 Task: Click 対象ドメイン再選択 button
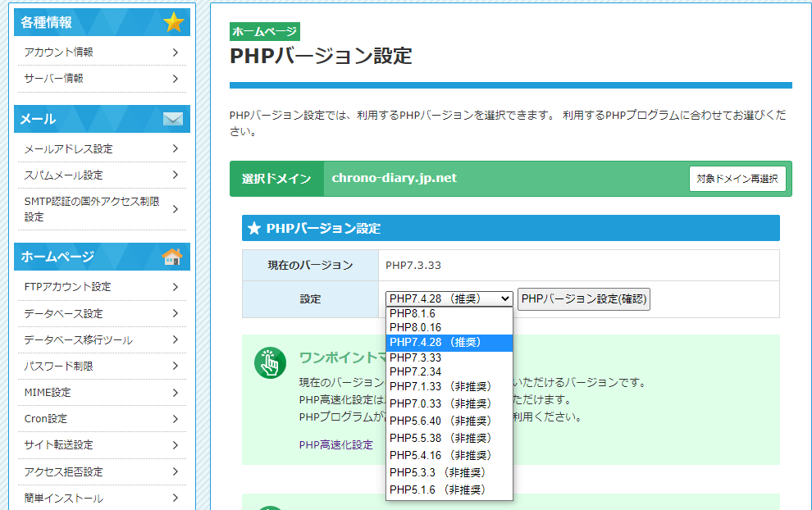coord(737,179)
